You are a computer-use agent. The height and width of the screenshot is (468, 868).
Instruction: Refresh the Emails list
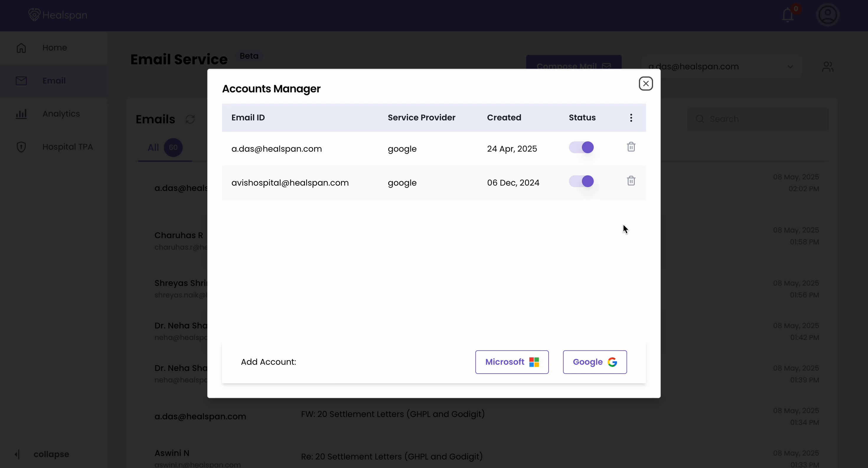[x=190, y=119]
